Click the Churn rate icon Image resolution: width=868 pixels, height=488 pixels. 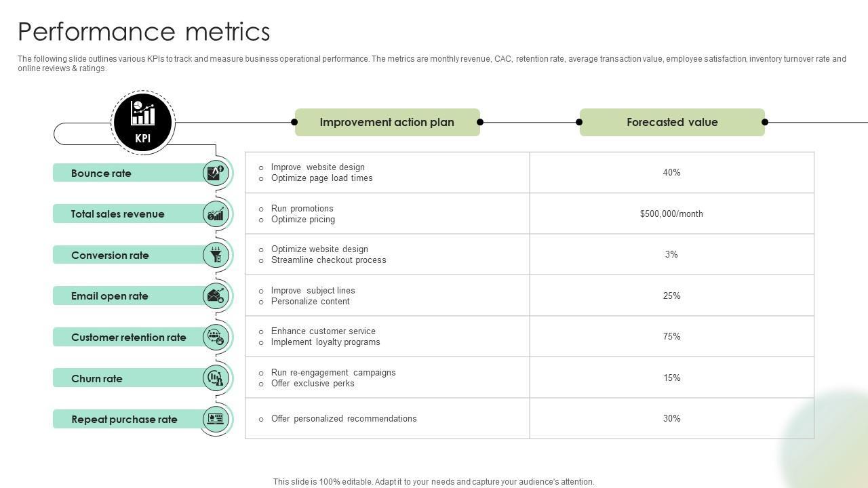pos(216,378)
